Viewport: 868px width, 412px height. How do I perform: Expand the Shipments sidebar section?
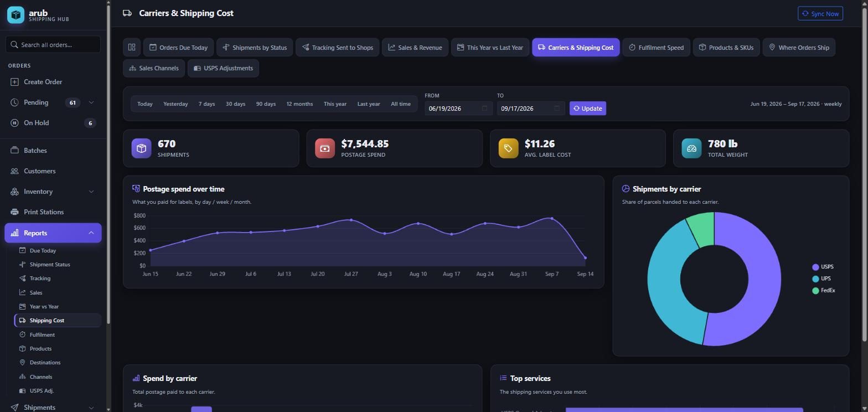[x=91, y=408]
